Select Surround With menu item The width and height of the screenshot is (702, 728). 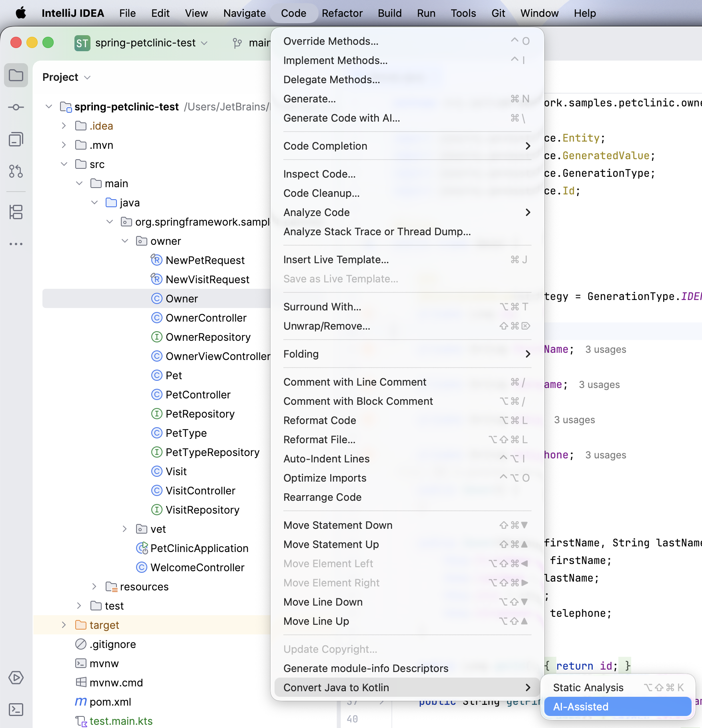tap(407, 307)
